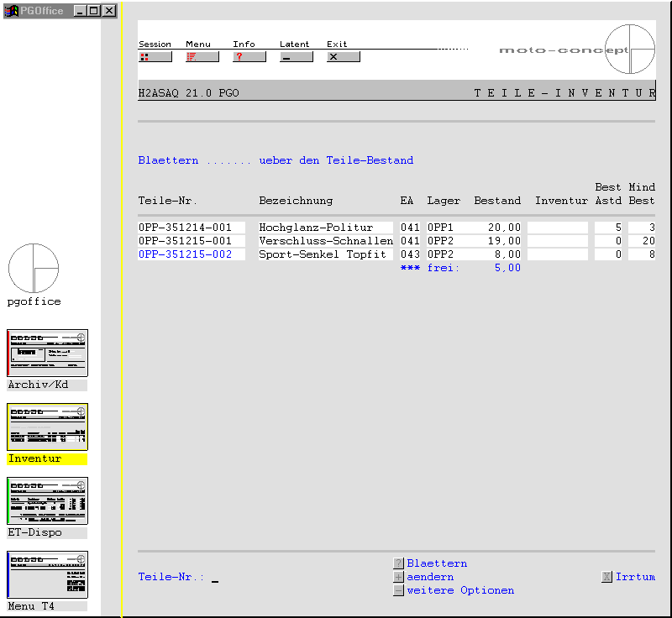Click the Session toolbar icon button
The height and width of the screenshot is (618, 672).
point(155,57)
